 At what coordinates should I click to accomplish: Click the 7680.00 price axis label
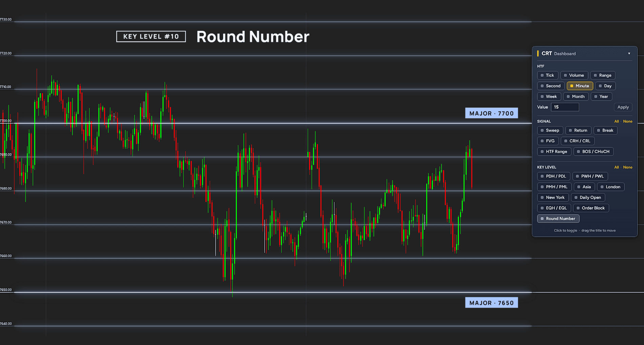pos(6,188)
